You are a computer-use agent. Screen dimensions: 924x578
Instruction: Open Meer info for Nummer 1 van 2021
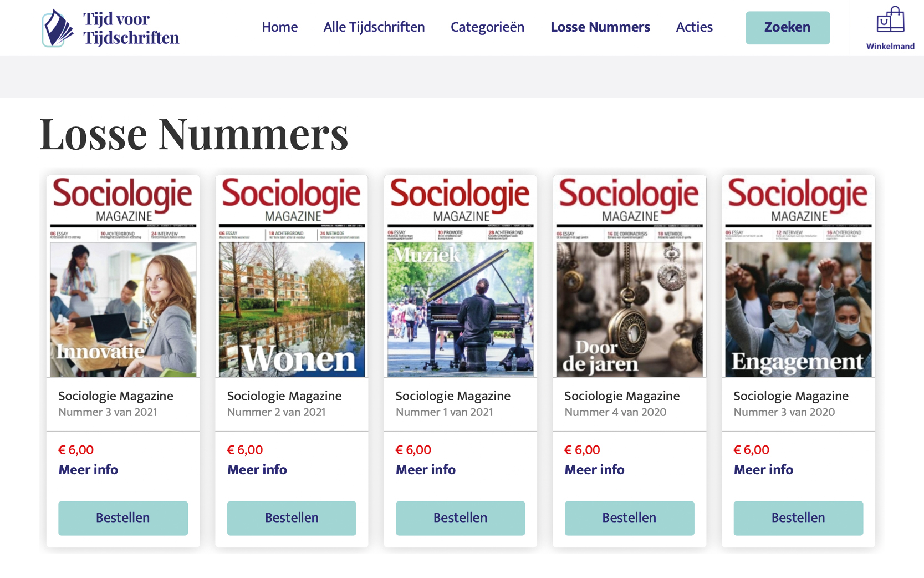tap(426, 470)
